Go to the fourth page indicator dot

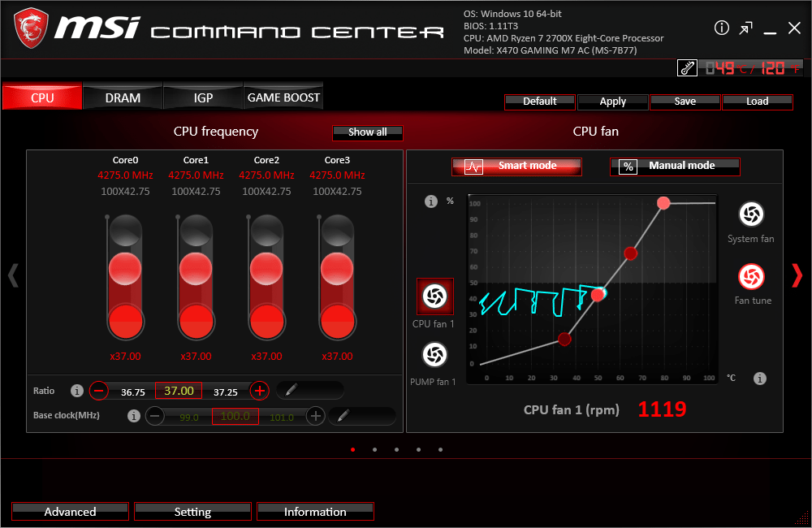(x=418, y=450)
